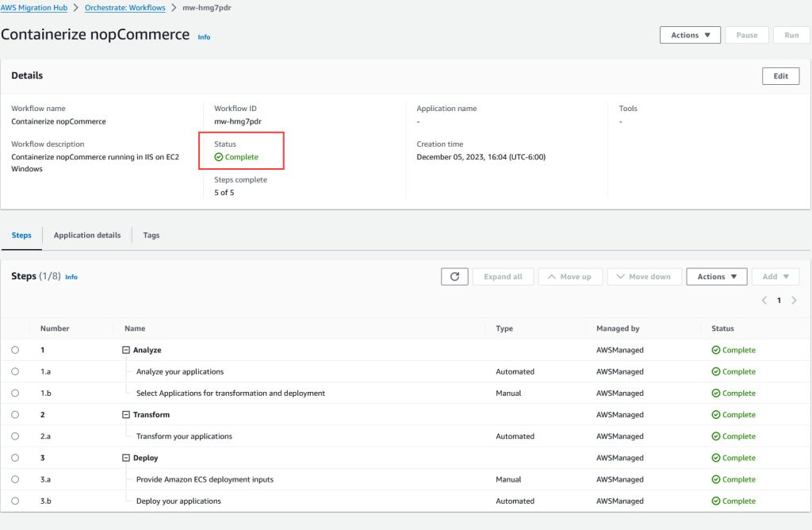The height and width of the screenshot is (530, 812).
Task: Open the Steps Actions dropdown
Action: (716, 277)
